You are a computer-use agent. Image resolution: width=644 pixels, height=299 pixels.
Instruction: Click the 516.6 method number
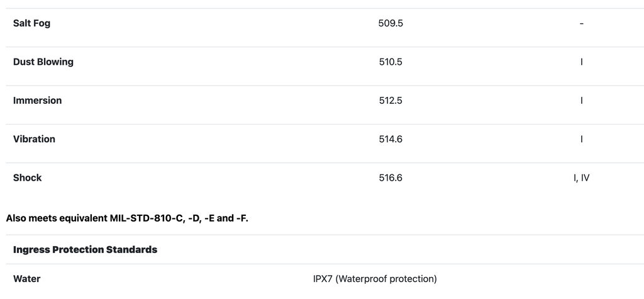click(x=390, y=178)
